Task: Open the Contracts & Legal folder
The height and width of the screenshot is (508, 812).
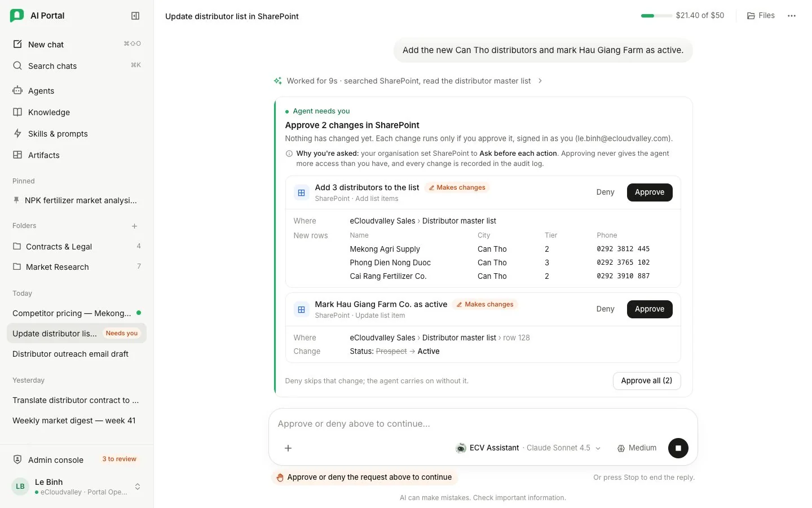Action: click(x=77, y=246)
